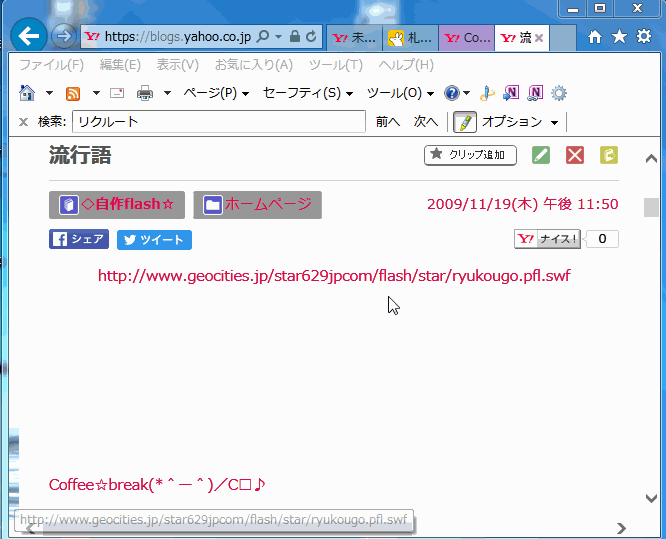Click the scroll down arrow
The width and height of the screenshot is (666, 539).
click(651, 498)
